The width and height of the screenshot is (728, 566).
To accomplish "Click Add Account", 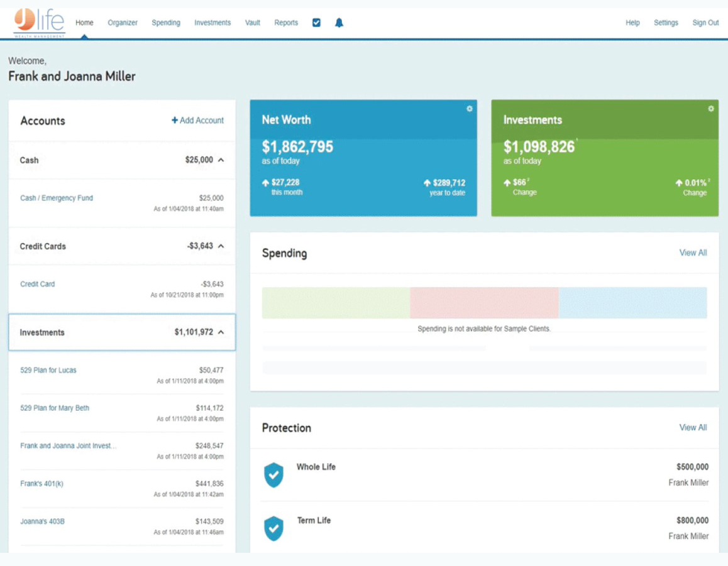I will click(x=198, y=120).
